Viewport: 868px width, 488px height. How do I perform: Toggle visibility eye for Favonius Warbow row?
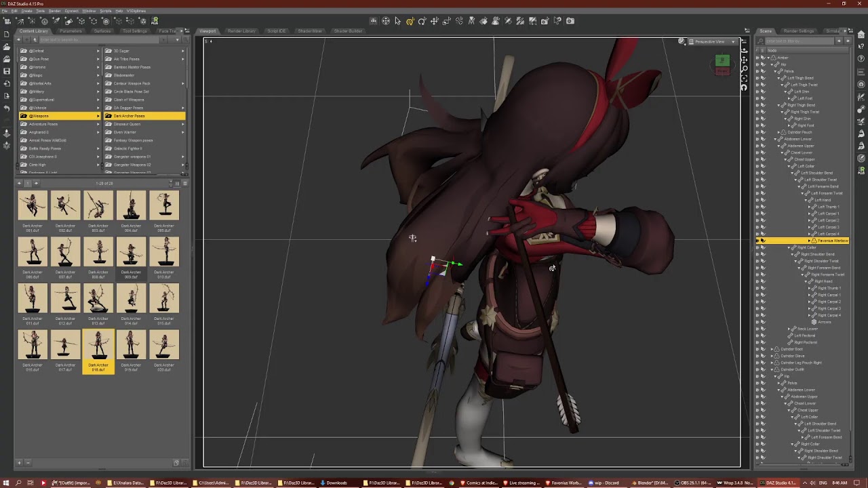coord(758,241)
